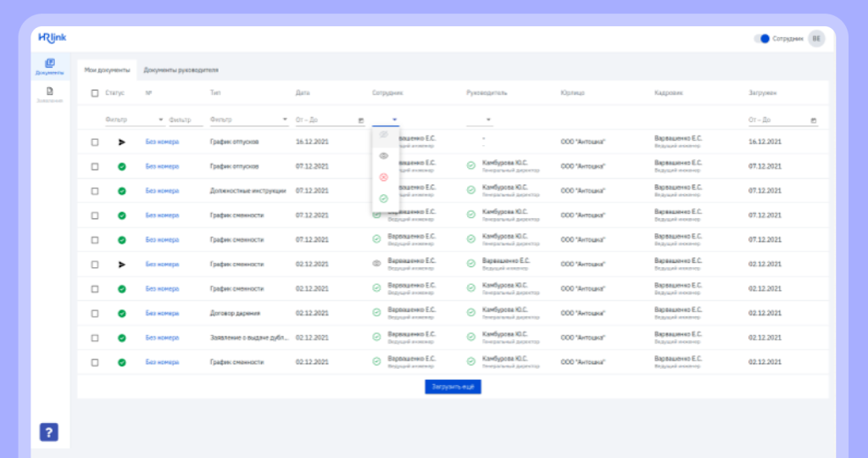Select the Мои документы tab
868x458 pixels.
tap(107, 70)
